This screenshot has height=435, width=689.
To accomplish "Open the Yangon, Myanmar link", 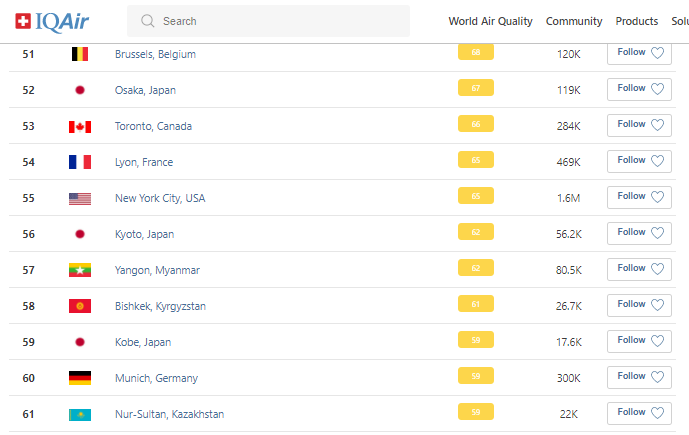I will [x=157, y=270].
